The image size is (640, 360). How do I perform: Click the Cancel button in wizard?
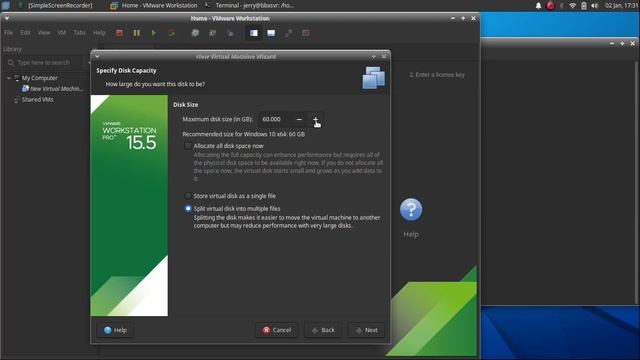(x=277, y=330)
